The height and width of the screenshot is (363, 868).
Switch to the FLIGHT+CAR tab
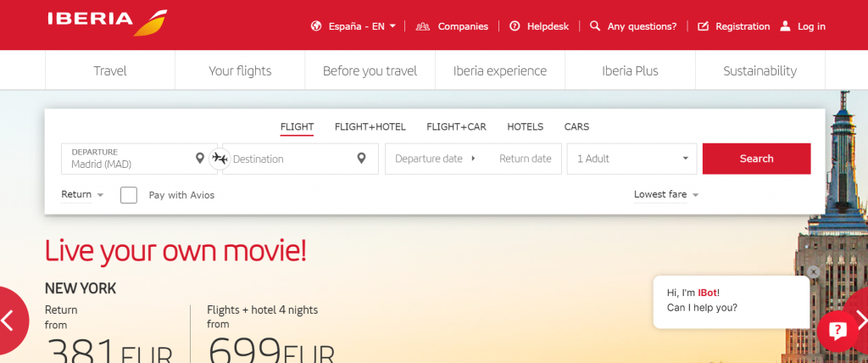pyautogui.click(x=457, y=127)
